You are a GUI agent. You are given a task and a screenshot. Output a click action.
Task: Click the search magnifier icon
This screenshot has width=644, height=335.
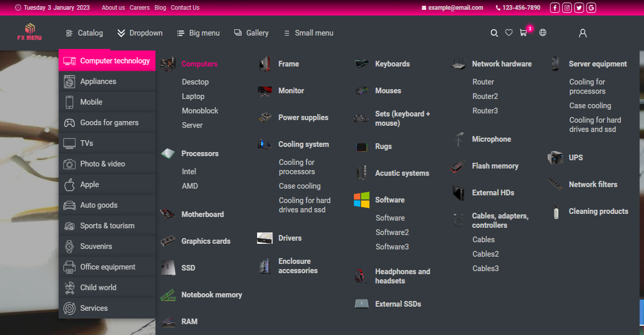(494, 33)
